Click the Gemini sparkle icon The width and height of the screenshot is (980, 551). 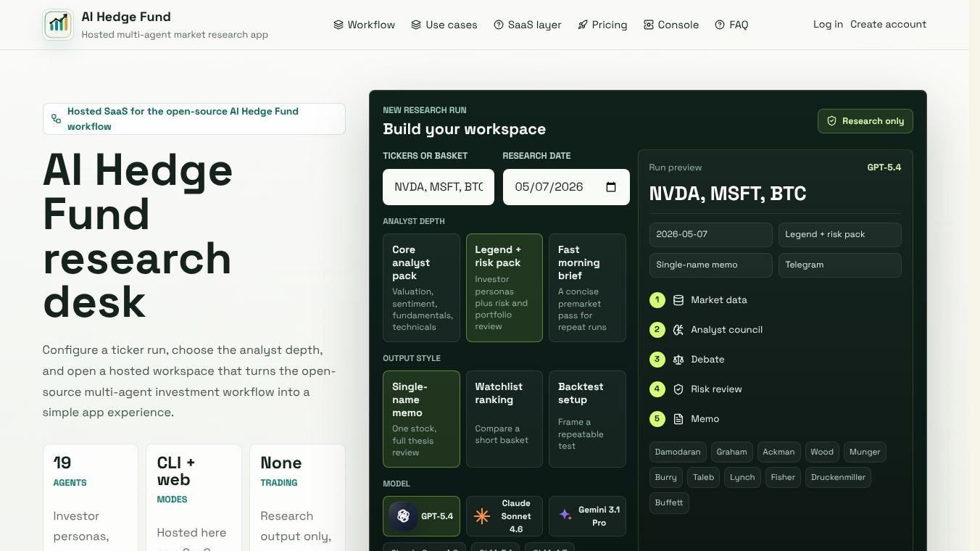[x=565, y=515]
